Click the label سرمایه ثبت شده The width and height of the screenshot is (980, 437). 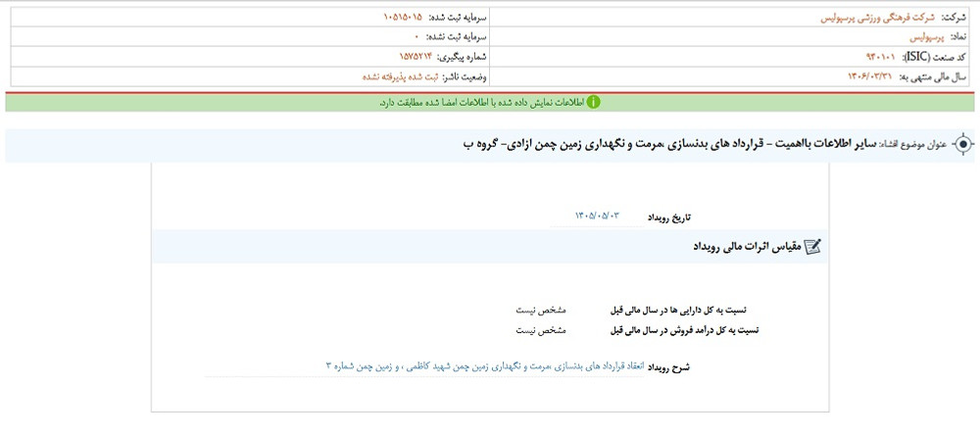[x=458, y=19]
